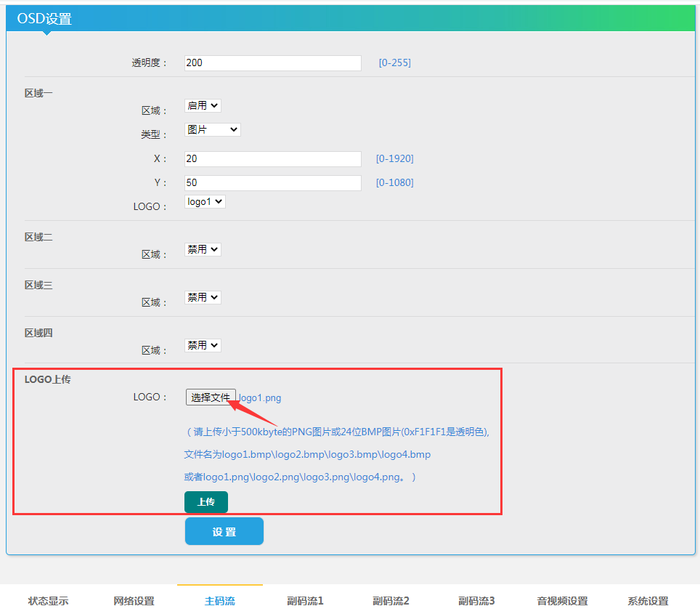Screen dimensions: 700x614
Task: Click the 区域二 section heading
Action: coord(38,238)
